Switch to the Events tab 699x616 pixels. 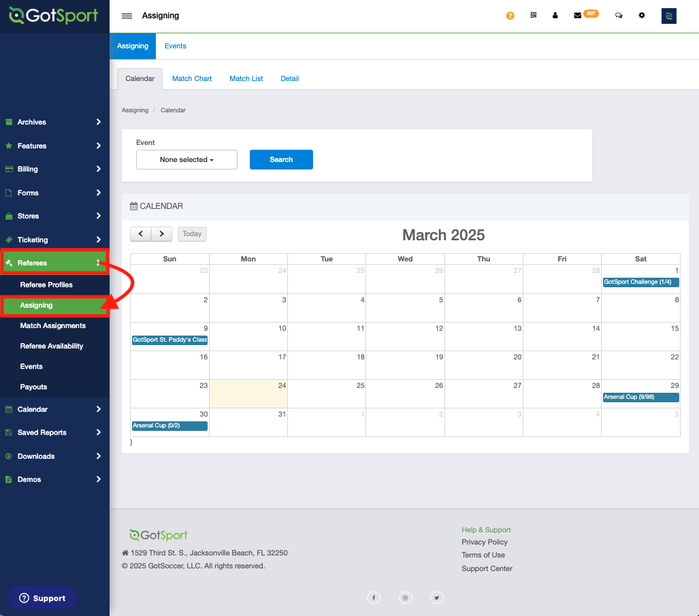[x=175, y=46]
